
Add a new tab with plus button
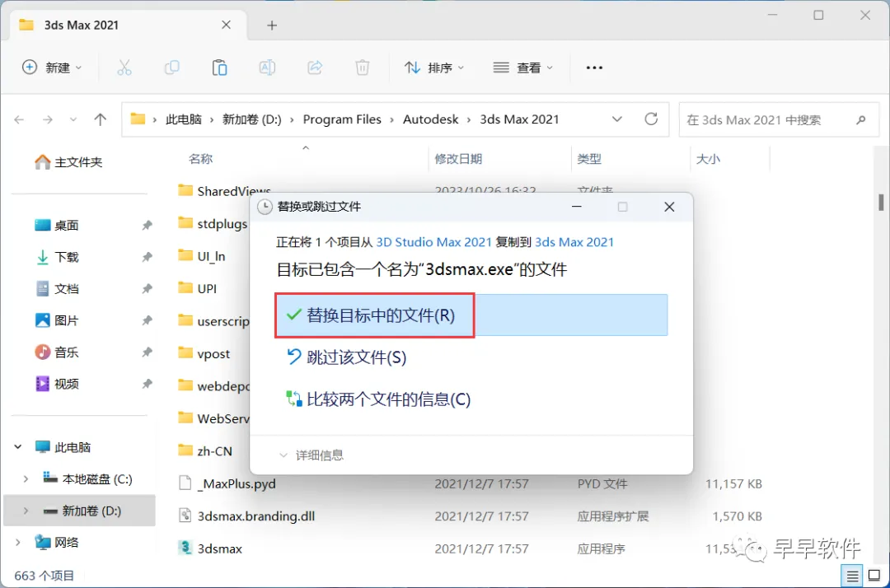(272, 25)
